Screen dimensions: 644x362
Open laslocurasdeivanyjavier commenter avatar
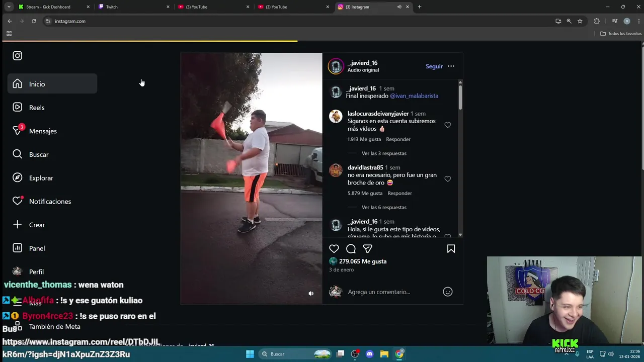coord(336,116)
